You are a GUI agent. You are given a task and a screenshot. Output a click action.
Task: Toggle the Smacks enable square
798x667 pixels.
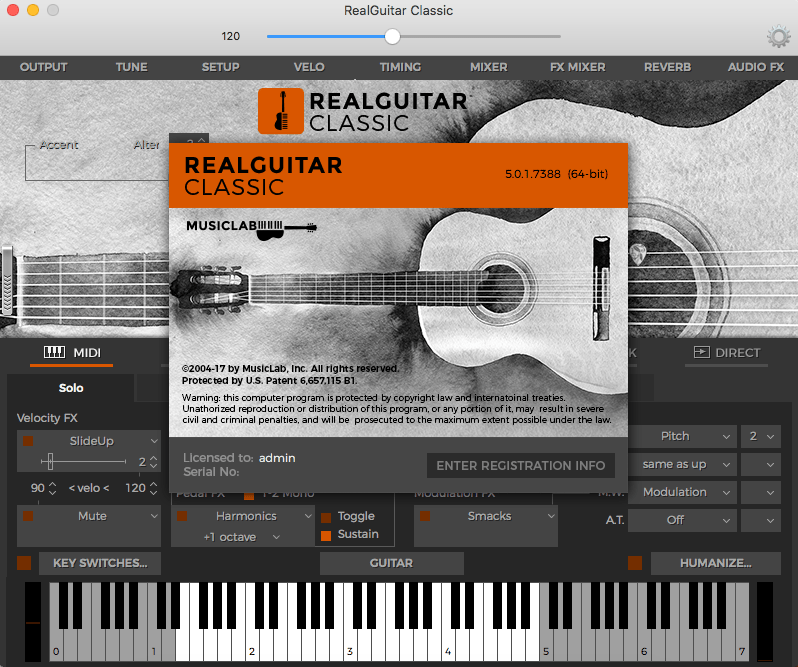tap(425, 516)
